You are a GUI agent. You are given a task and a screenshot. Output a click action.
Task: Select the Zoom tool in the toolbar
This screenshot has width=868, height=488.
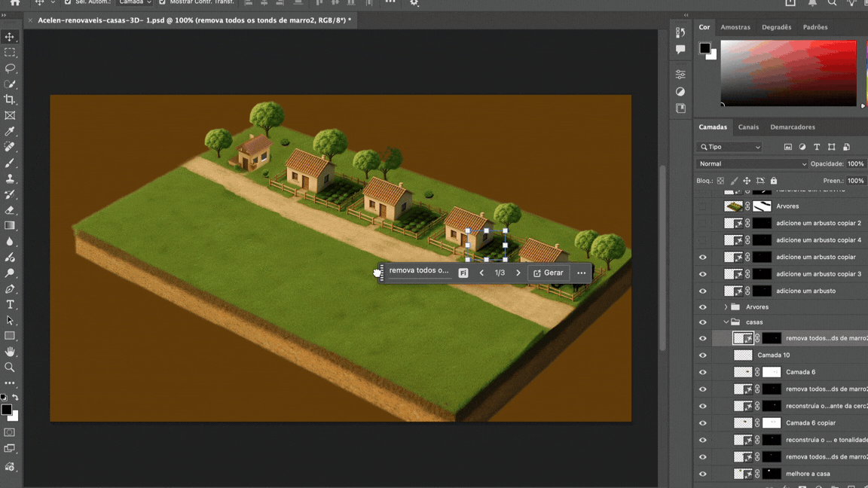click(x=10, y=368)
